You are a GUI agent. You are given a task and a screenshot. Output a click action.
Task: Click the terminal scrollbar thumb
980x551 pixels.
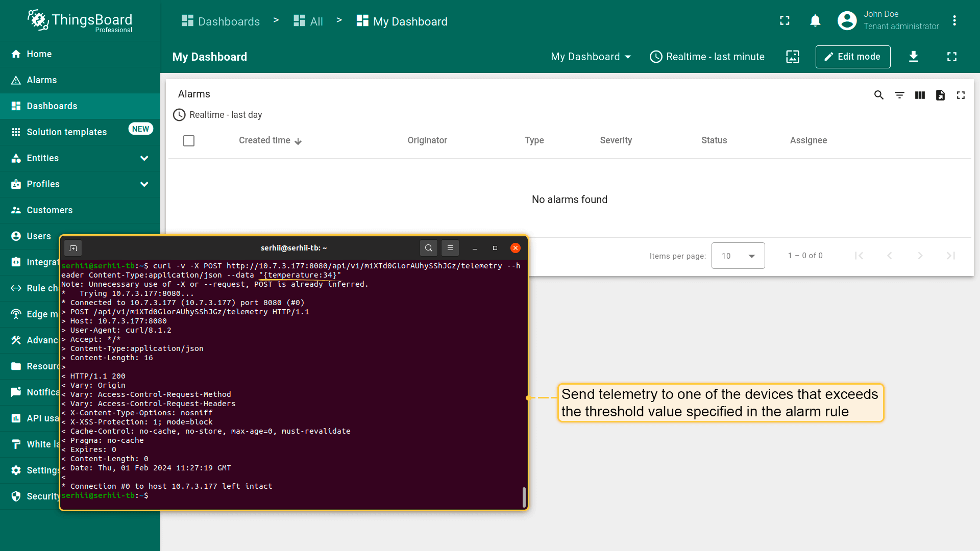tap(524, 497)
